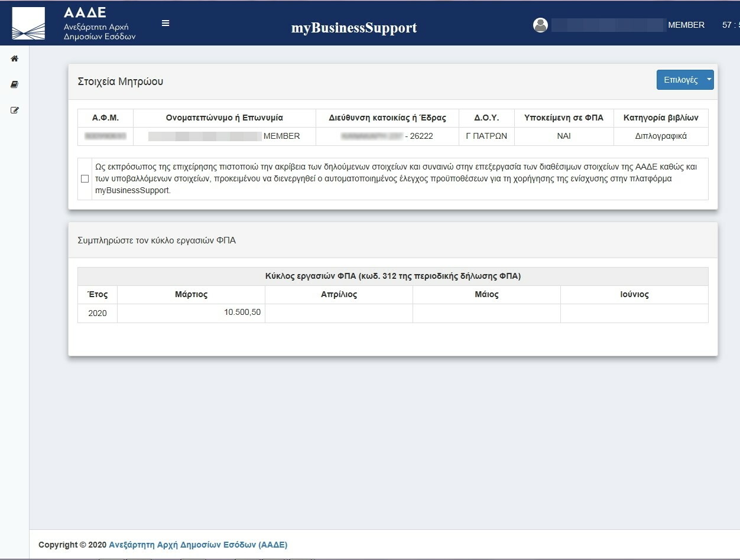
Task: Enable the ΑΑΔΕ data processing agreement box
Action: pos(85,178)
